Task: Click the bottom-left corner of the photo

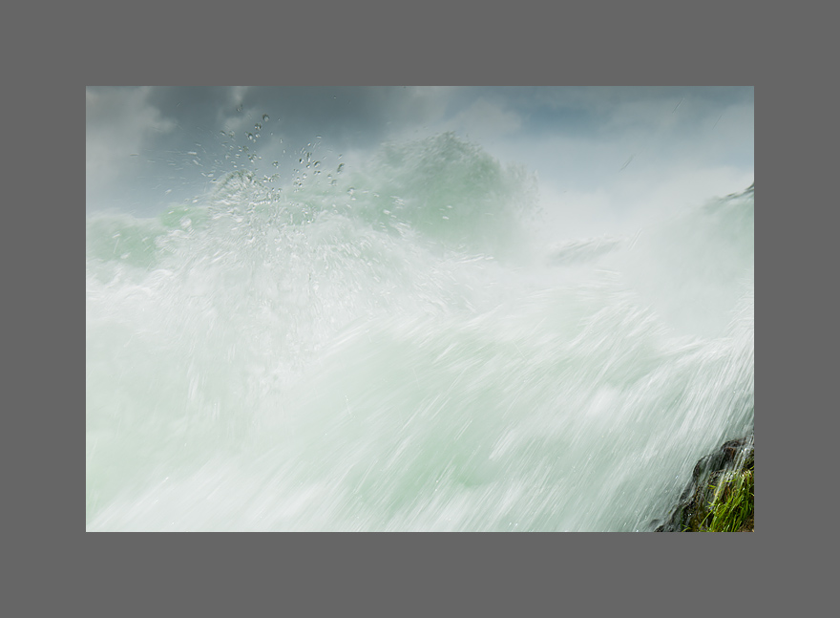Action: [x=90, y=527]
